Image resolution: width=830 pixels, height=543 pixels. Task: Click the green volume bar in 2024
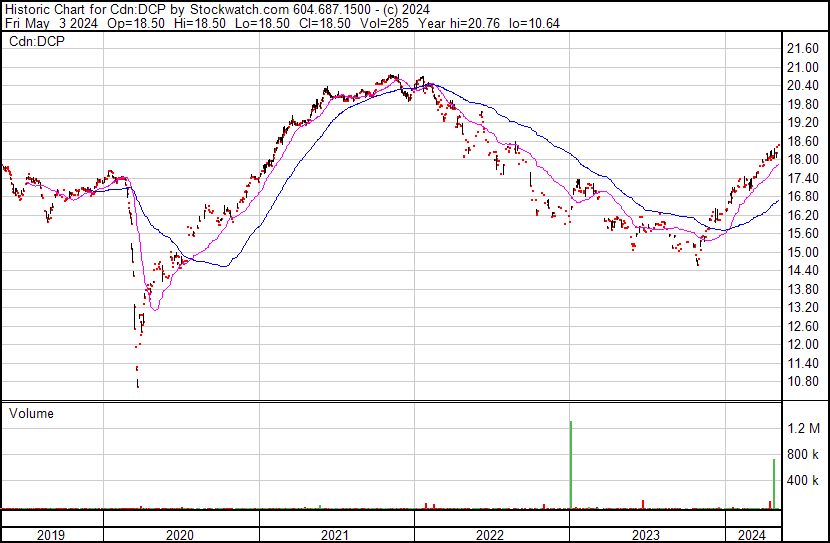[x=774, y=484]
